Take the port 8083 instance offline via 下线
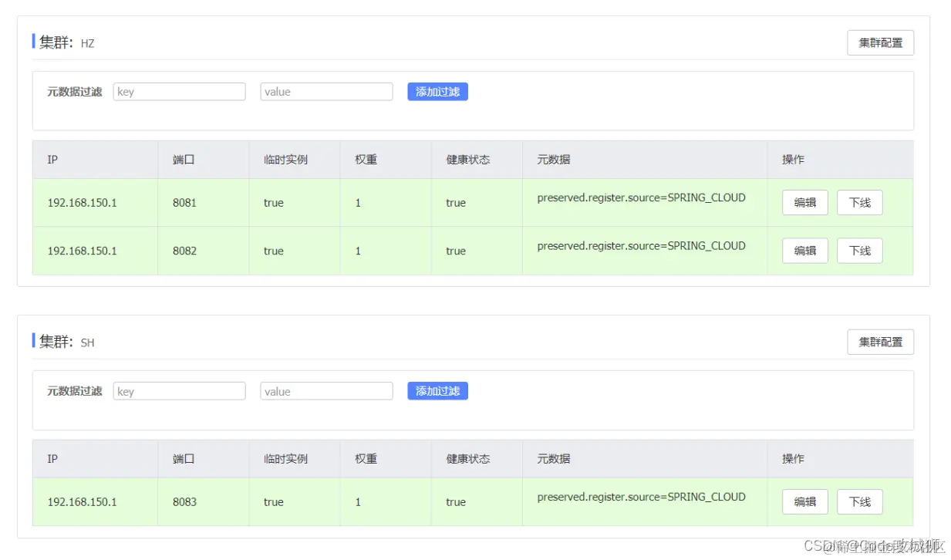The height and width of the screenshot is (560, 951). (x=859, y=501)
